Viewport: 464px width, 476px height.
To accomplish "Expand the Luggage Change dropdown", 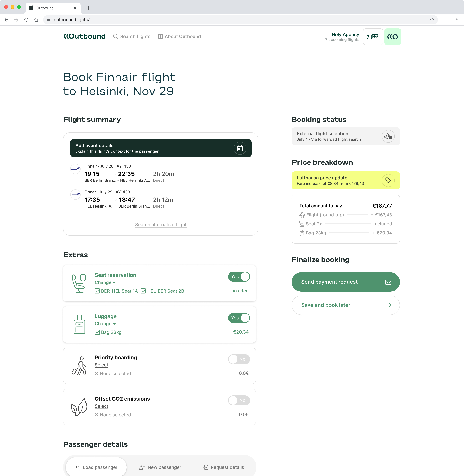I will click(105, 324).
